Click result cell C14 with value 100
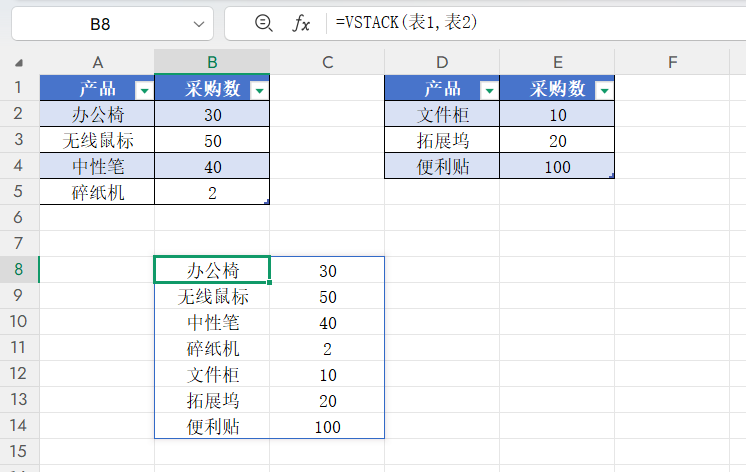This screenshot has height=472, width=746. [x=327, y=426]
